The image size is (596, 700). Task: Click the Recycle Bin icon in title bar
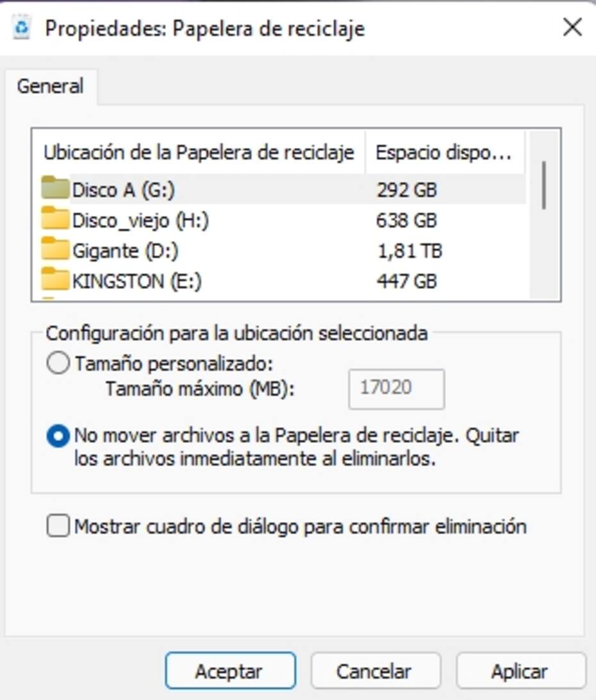tap(21, 28)
